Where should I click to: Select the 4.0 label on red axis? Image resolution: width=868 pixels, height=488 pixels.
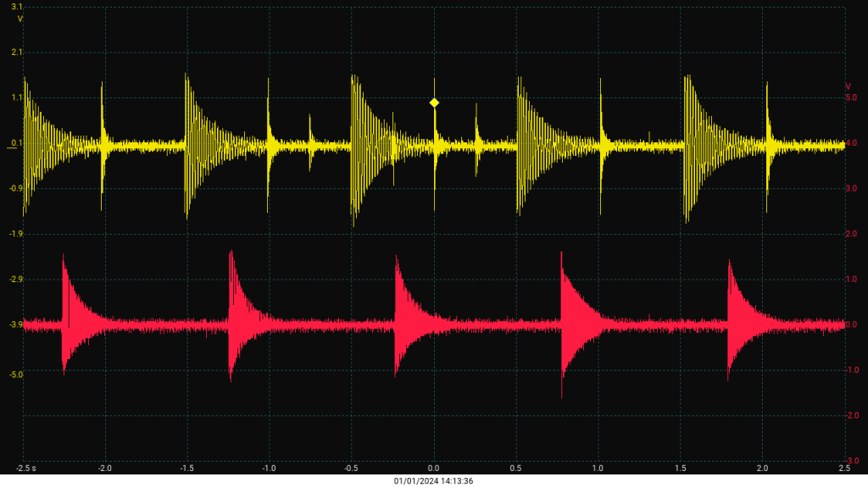[x=852, y=143]
